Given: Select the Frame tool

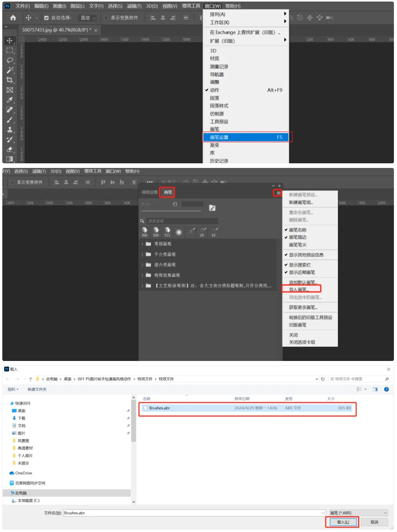Looking at the screenshot, I should point(10,90).
